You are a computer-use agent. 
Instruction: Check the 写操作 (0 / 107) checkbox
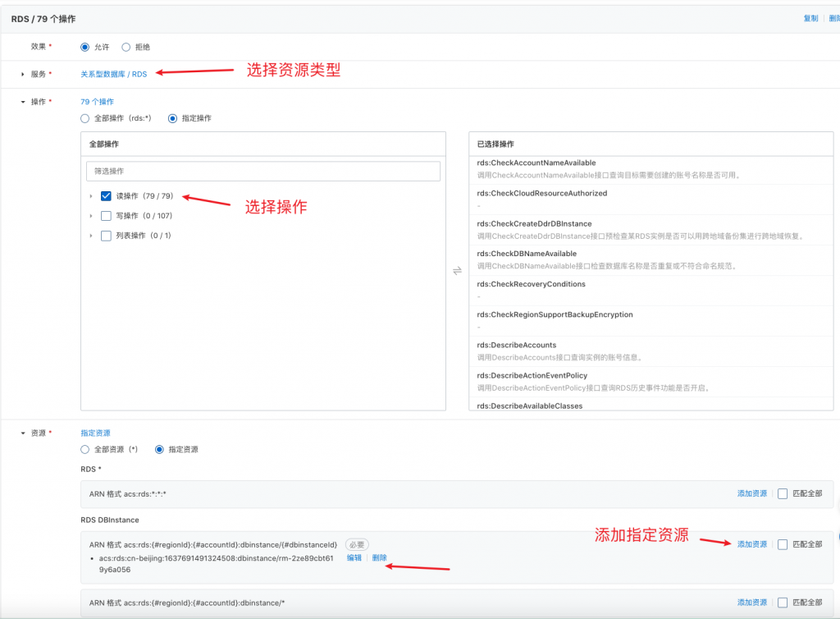[106, 216]
